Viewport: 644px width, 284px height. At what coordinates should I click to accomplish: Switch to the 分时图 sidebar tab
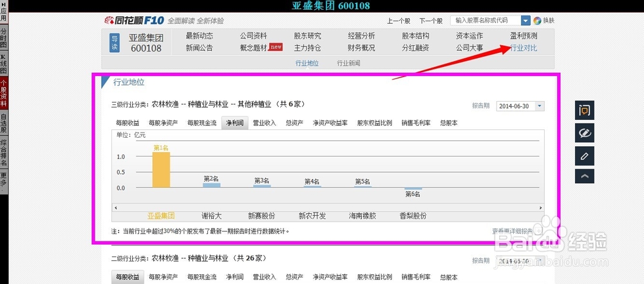pos(3,38)
